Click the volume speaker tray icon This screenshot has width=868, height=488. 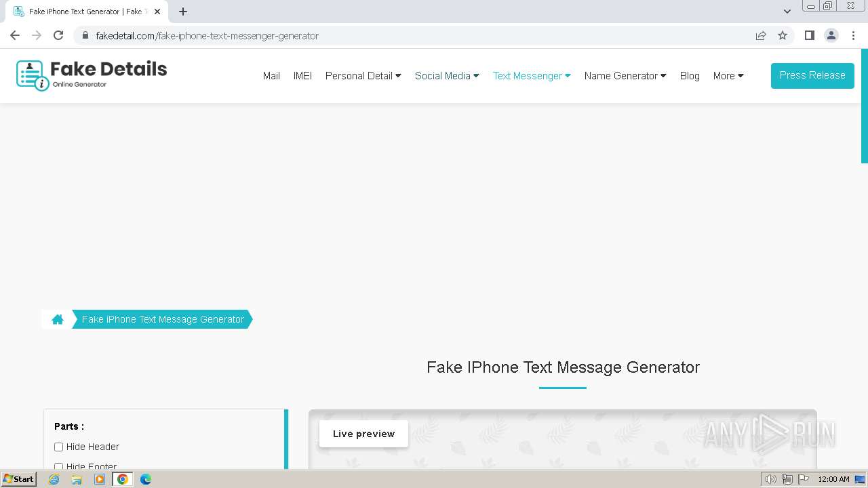pos(770,479)
